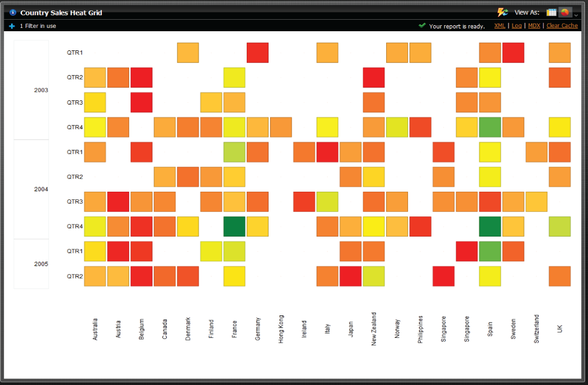Click the green checkmark report status icon
Viewport: 588px width, 385px height.
[x=421, y=25]
